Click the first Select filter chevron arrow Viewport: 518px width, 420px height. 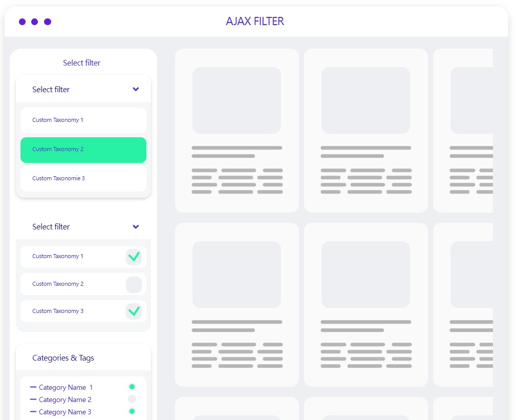[x=136, y=89]
